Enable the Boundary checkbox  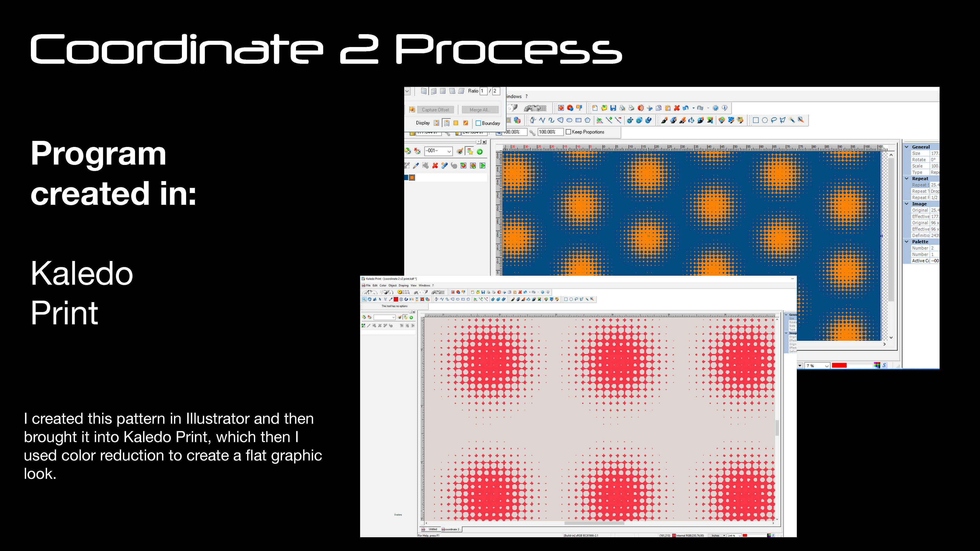[479, 123]
